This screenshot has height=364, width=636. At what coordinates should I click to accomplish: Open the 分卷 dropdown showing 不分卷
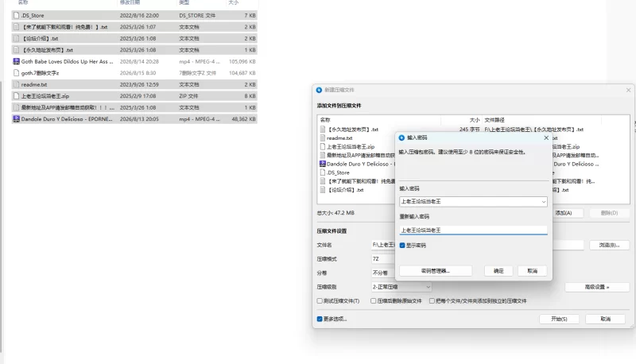(x=383, y=273)
